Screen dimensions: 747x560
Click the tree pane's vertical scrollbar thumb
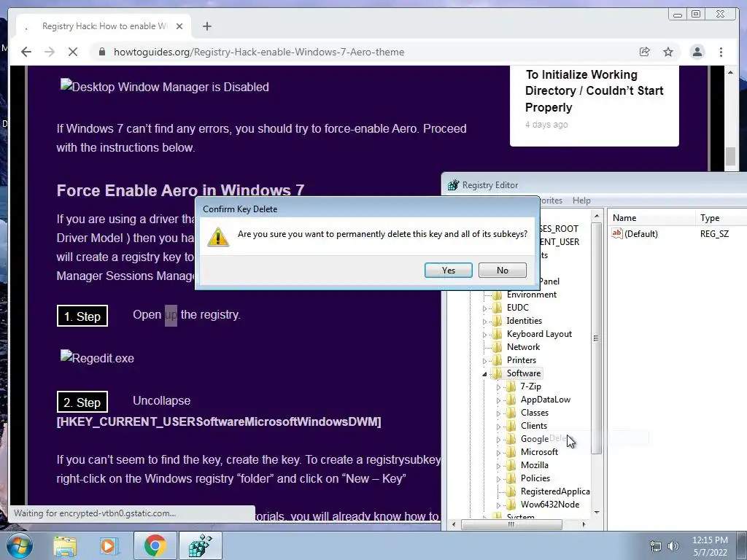tap(596, 338)
